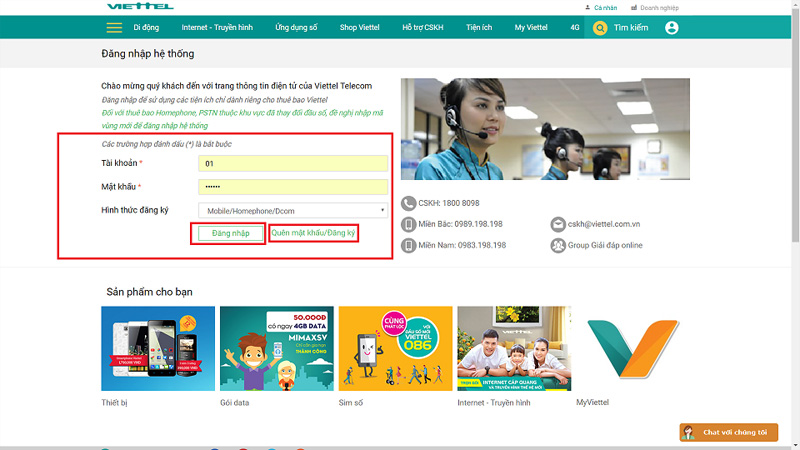The image size is (800, 450).
Task: Open the Chat với chúng tôi button
Action: click(728, 432)
